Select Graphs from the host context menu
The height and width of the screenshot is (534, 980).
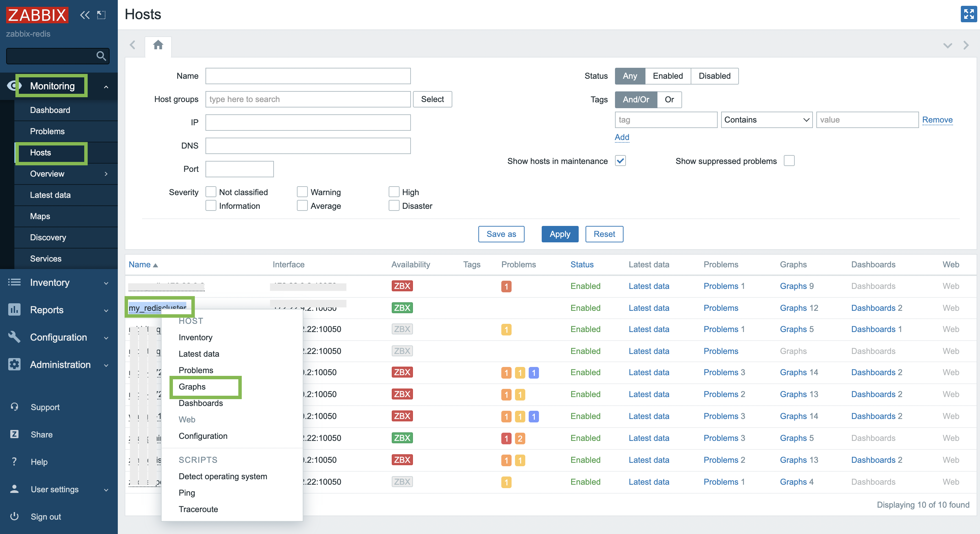(192, 387)
